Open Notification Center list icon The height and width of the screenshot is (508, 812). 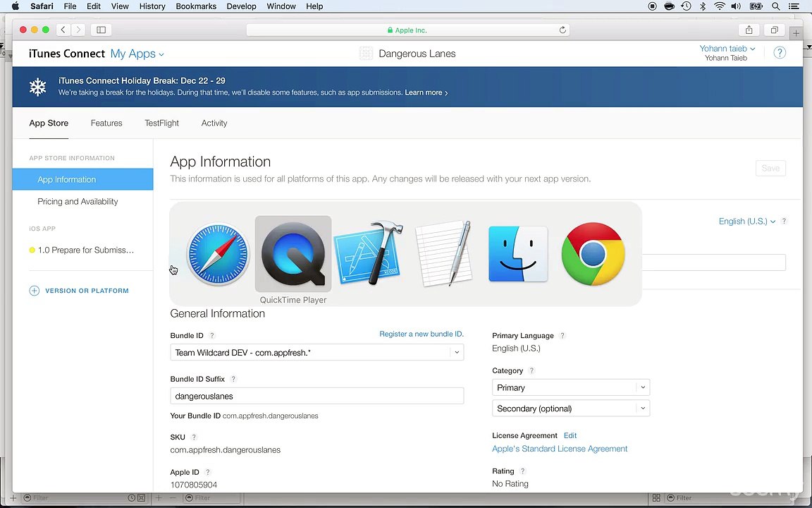point(794,6)
